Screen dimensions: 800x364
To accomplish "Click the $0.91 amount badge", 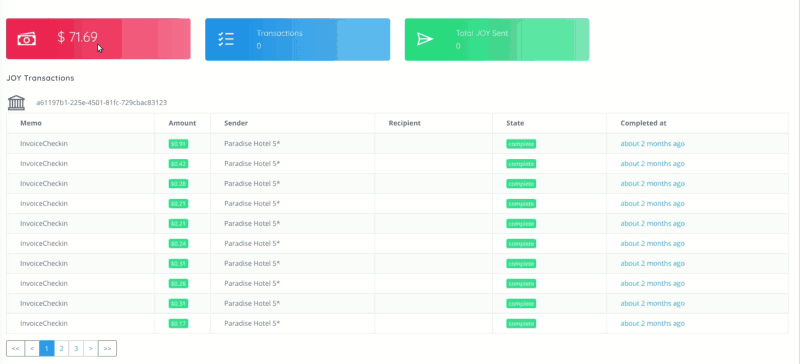I will 179,144.
